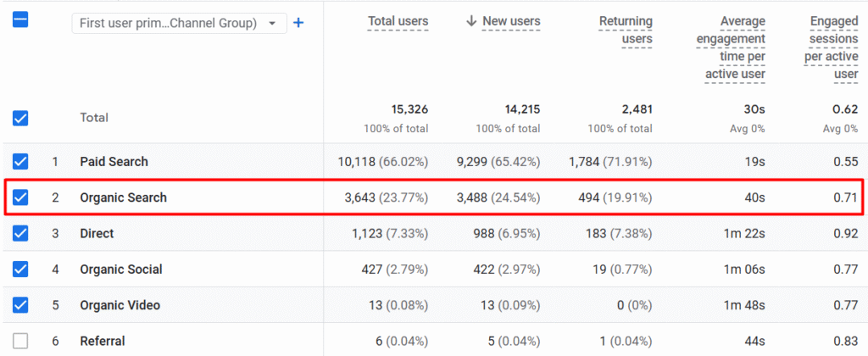Toggle the select-all checkbox in header
This screenshot has height=356, width=868.
(20, 19)
